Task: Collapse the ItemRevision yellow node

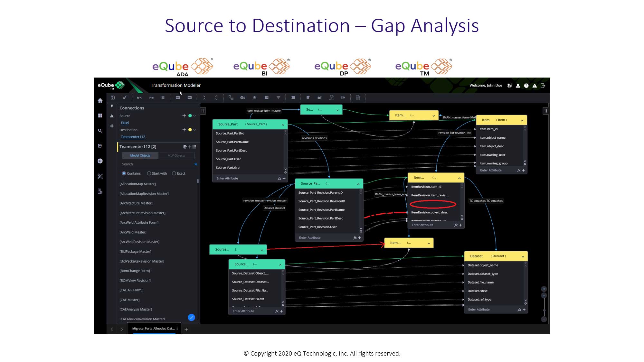Action: (x=459, y=178)
